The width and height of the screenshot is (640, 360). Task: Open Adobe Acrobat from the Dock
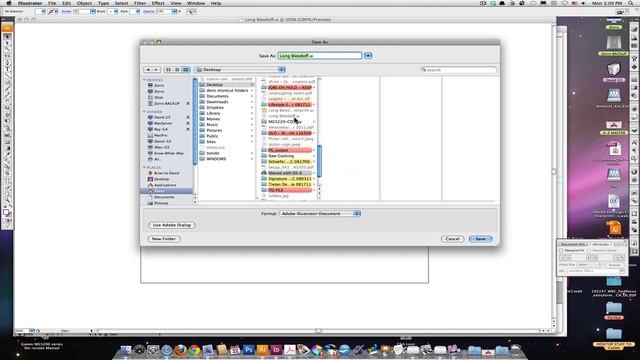coord(290,350)
